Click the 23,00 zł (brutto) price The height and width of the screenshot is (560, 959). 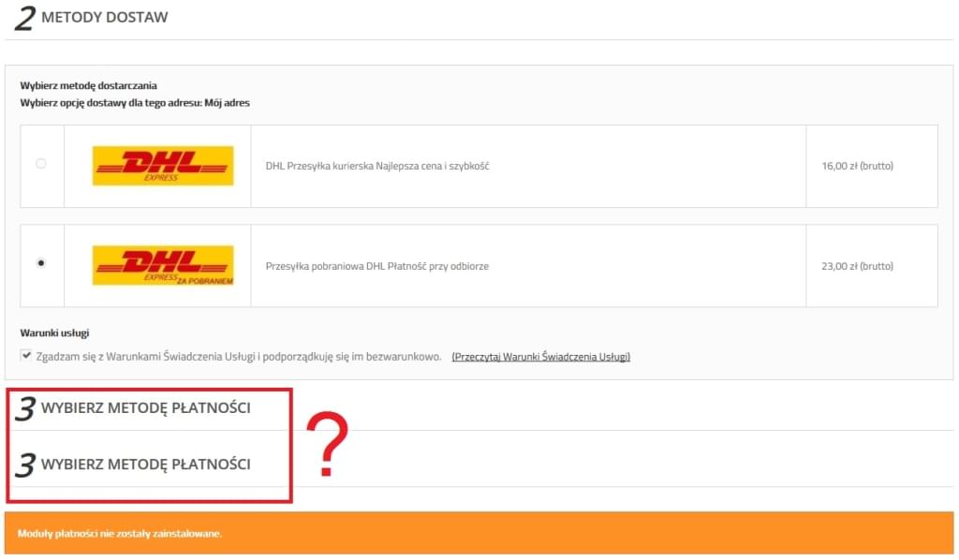pyautogui.click(x=857, y=266)
